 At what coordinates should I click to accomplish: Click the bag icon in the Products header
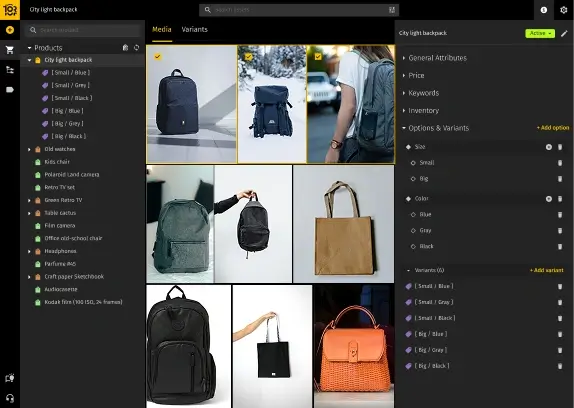(x=125, y=48)
